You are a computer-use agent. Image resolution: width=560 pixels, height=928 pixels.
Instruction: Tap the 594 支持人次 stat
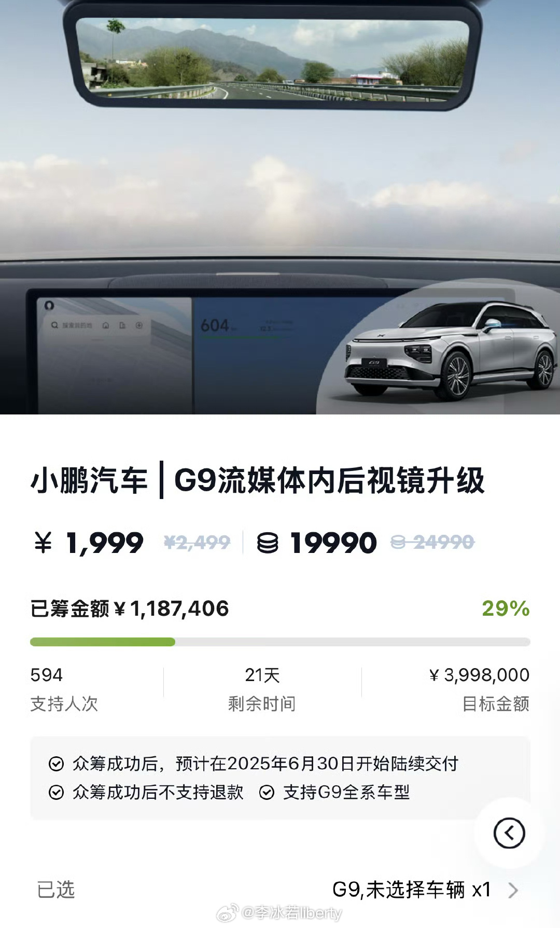[x=64, y=689]
